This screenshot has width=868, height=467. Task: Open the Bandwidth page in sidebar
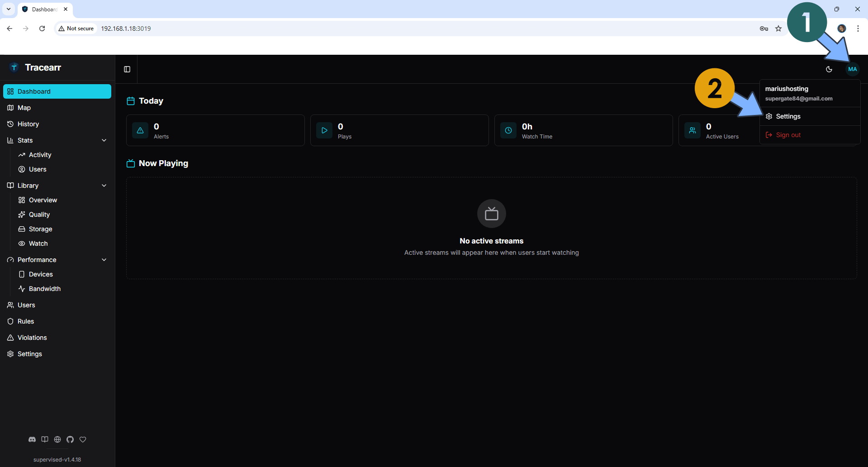click(x=45, y=288)
